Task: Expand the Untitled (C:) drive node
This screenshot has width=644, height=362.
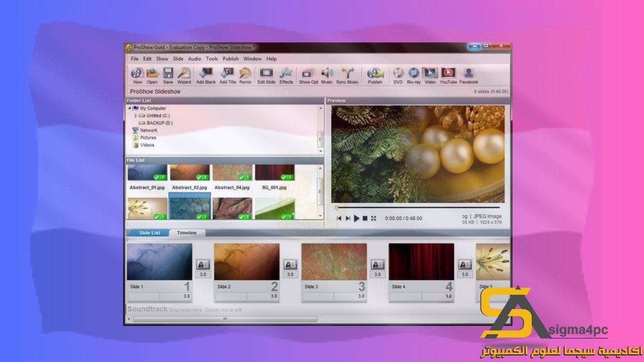Action: pos(136,116)
